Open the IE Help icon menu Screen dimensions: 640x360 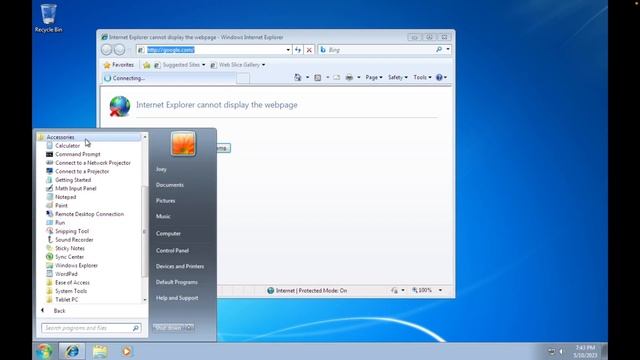441,78
